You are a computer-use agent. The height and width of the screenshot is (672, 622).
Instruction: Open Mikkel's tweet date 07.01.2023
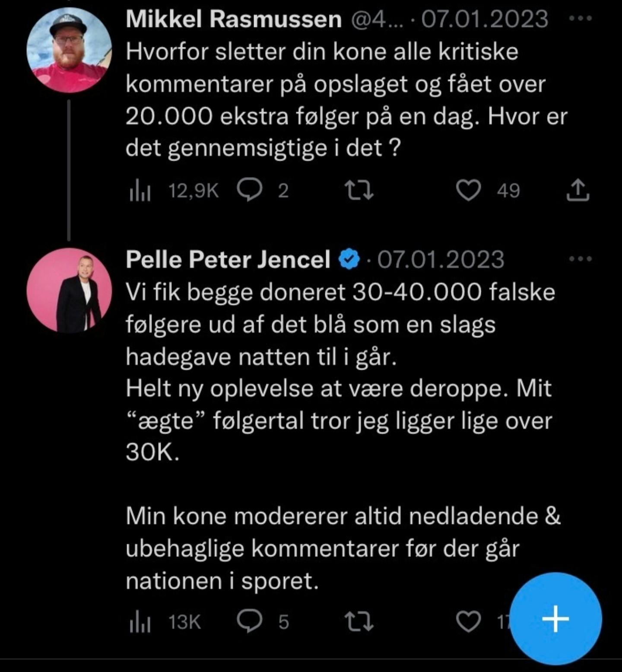tap(484, 19)
